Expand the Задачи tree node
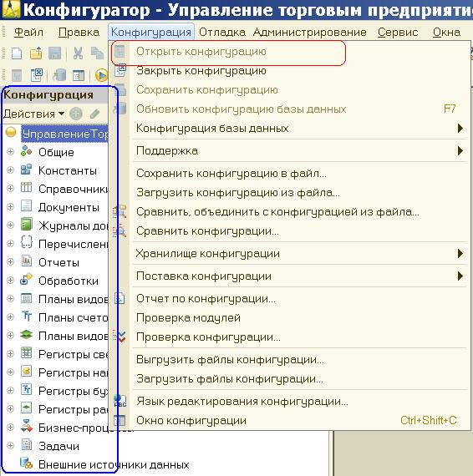This screenshot has width=473, height=476. [x=10, y=445]
